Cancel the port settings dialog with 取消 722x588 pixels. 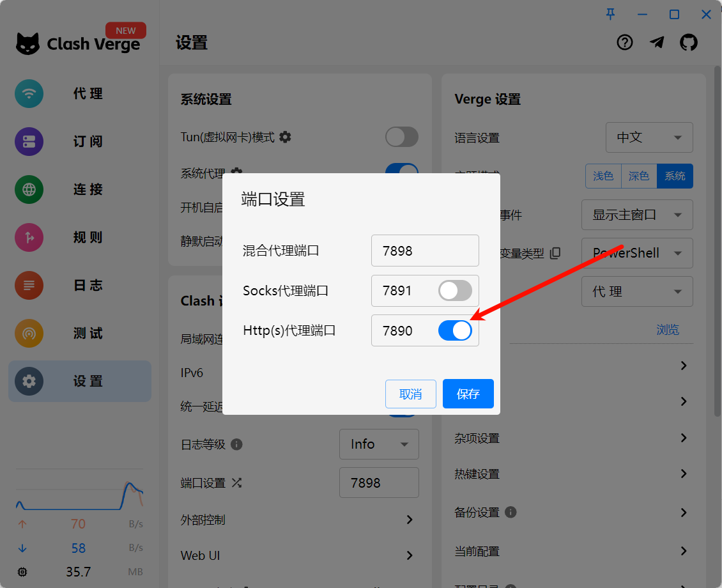click(x=410, y=394)
